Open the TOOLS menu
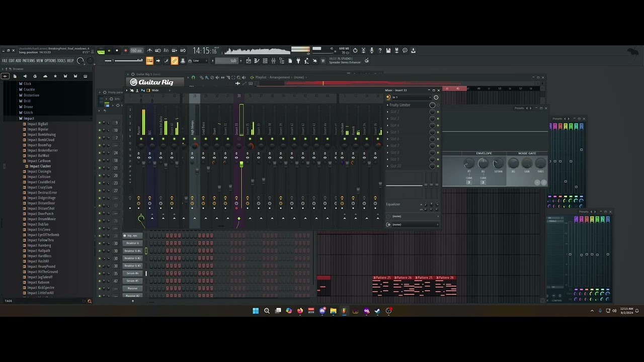This screenshot has width=644, height=362. [x=61, y=61]
